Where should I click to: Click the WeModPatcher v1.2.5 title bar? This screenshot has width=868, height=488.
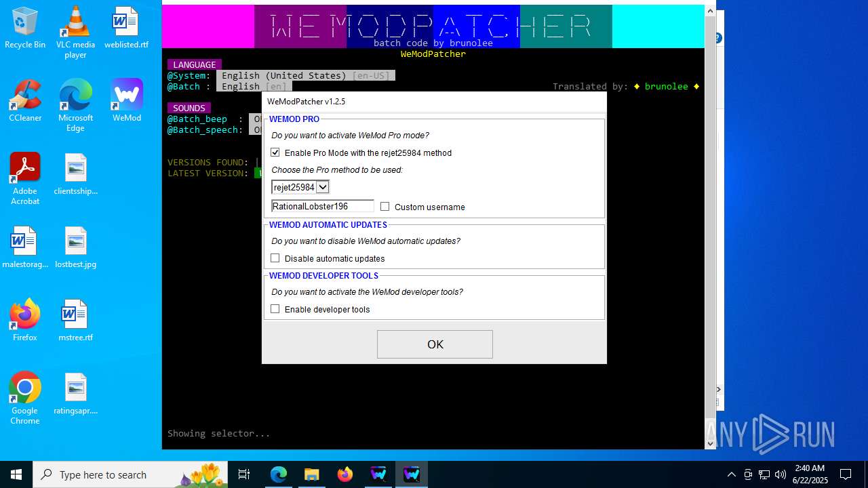434,102
